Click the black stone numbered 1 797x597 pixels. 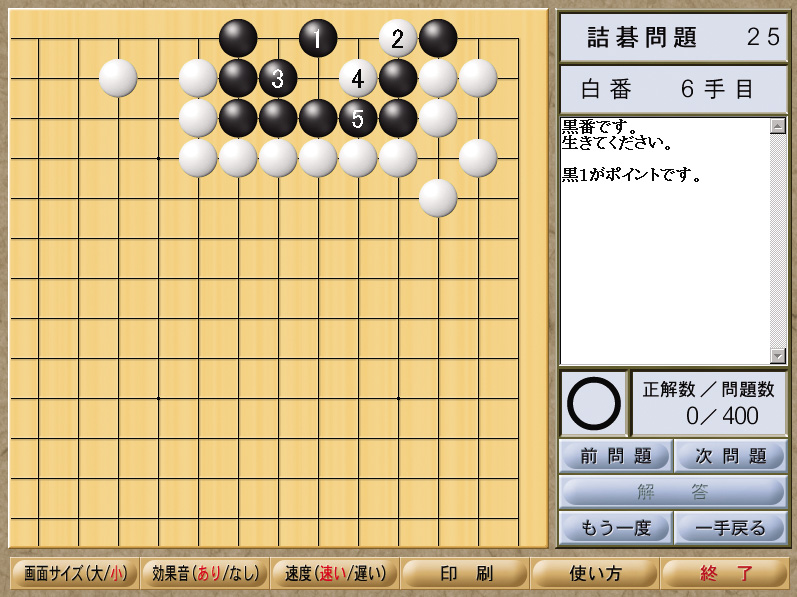[x=318, y=38]
